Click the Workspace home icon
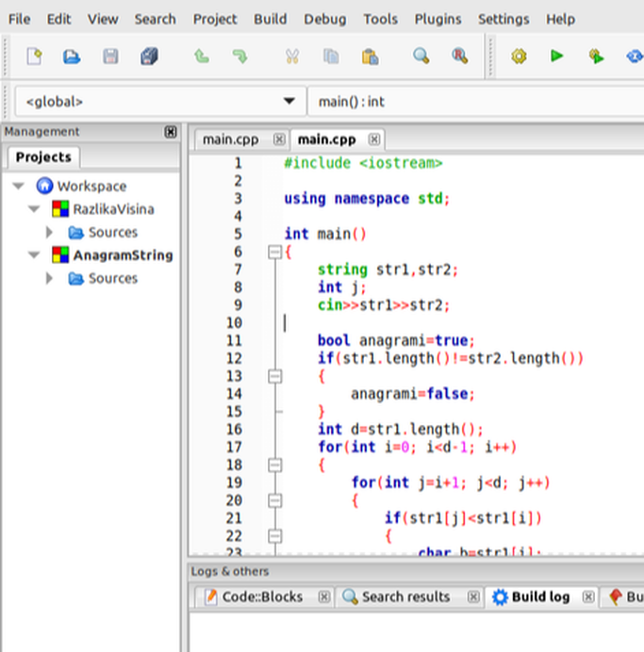 [x=44, y=186]
